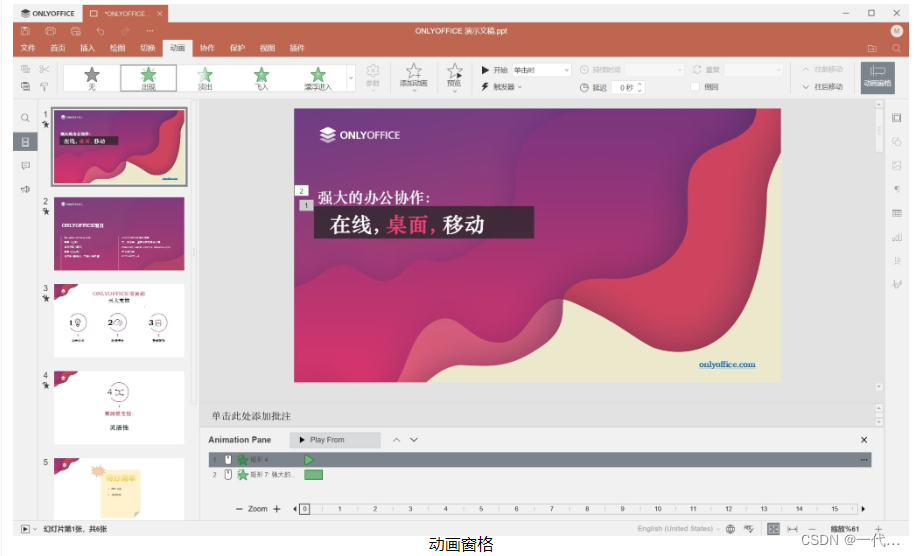The width and height of the screenshot is (915, 556).
Task: Select slide 3 thumbnail
Action: 119,320
